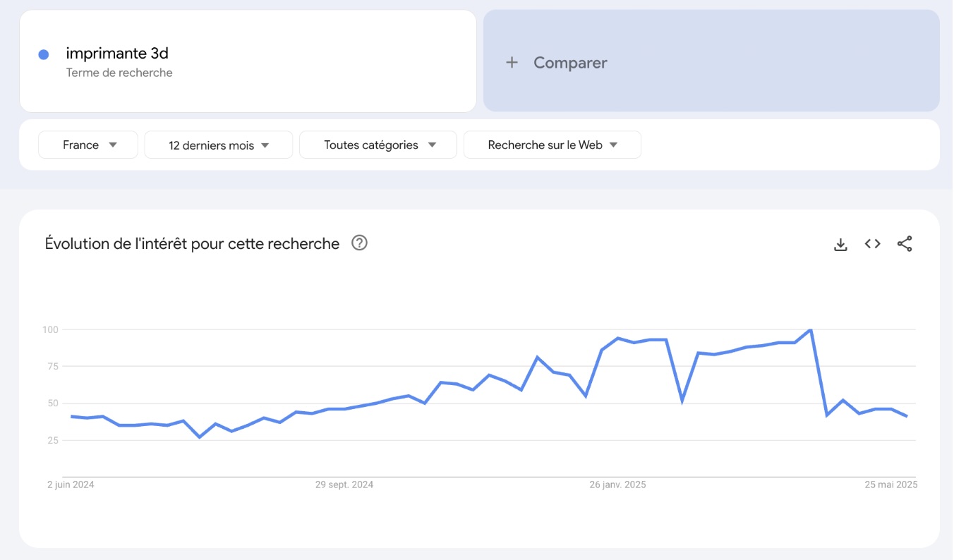
Task: Open the Recherche sur le Web dropdown
Action: click(553, 145)
